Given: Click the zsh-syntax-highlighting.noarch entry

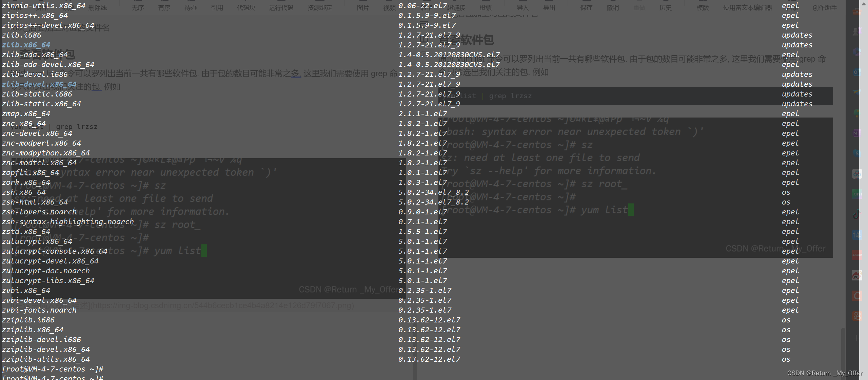Looking at the screenshot, I should [x=68, y=221].
